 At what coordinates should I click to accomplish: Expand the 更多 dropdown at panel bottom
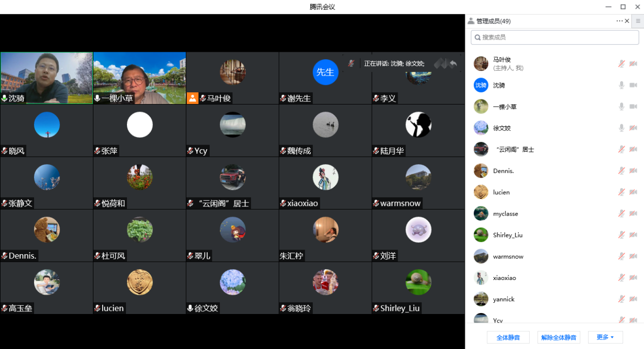pos(605,337)
